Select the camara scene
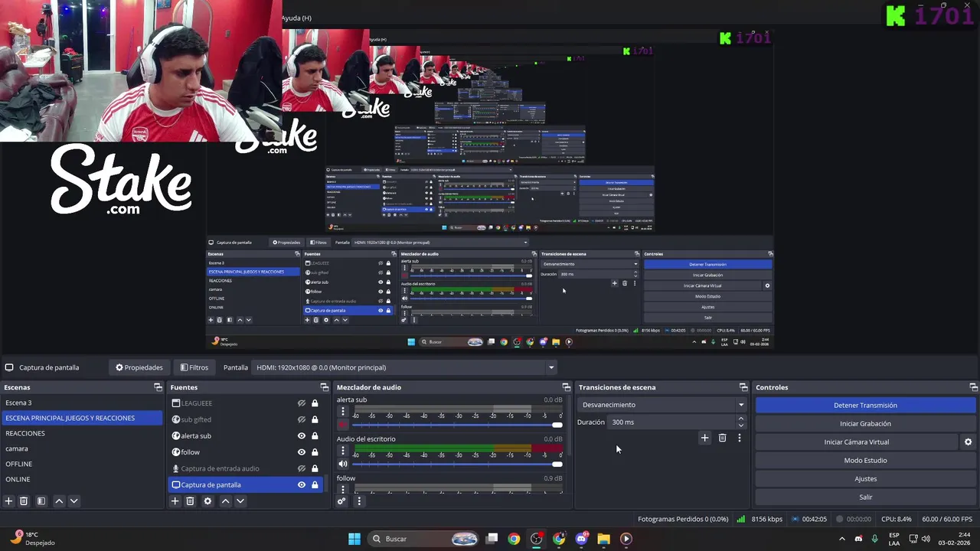This screenshot has height=551, width=980. (x=82, y=448)
